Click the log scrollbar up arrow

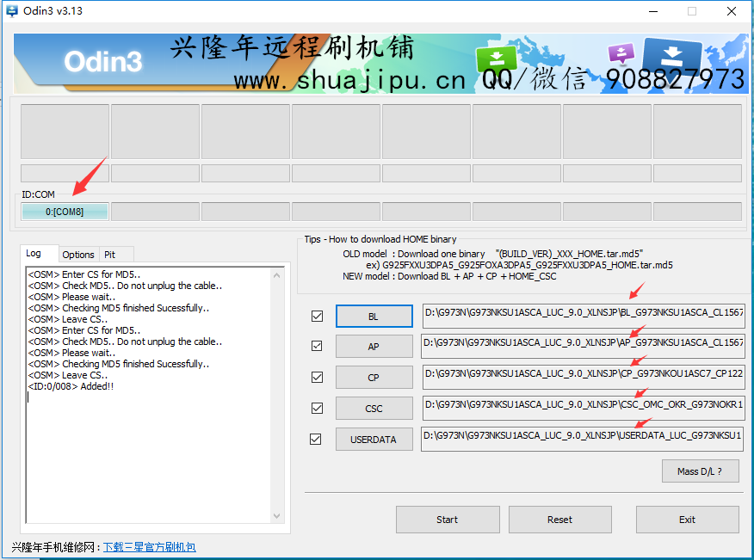[x=276, y=275]
